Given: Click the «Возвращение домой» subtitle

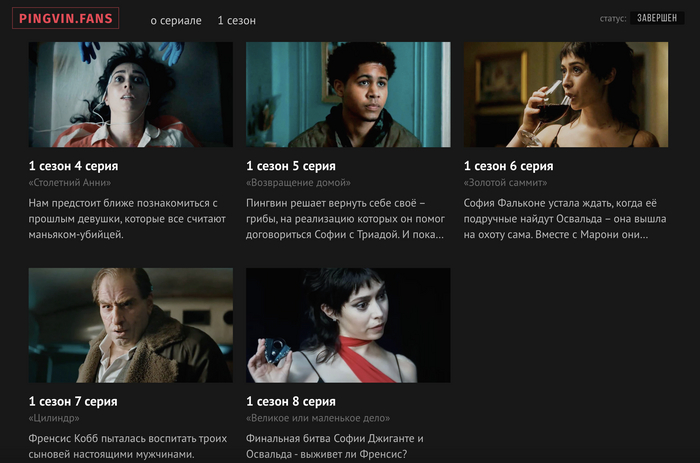Looking at the screenshot, I should point(298,183).
